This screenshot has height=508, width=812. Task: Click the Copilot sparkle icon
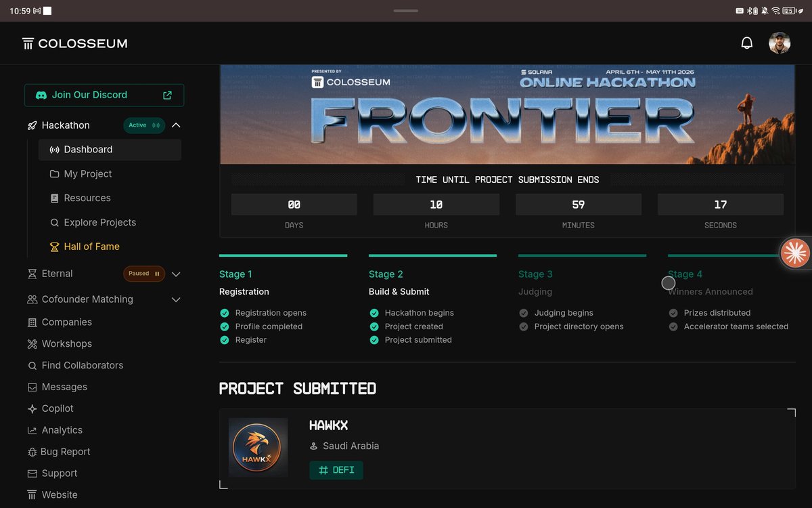[x=32, y=409]
